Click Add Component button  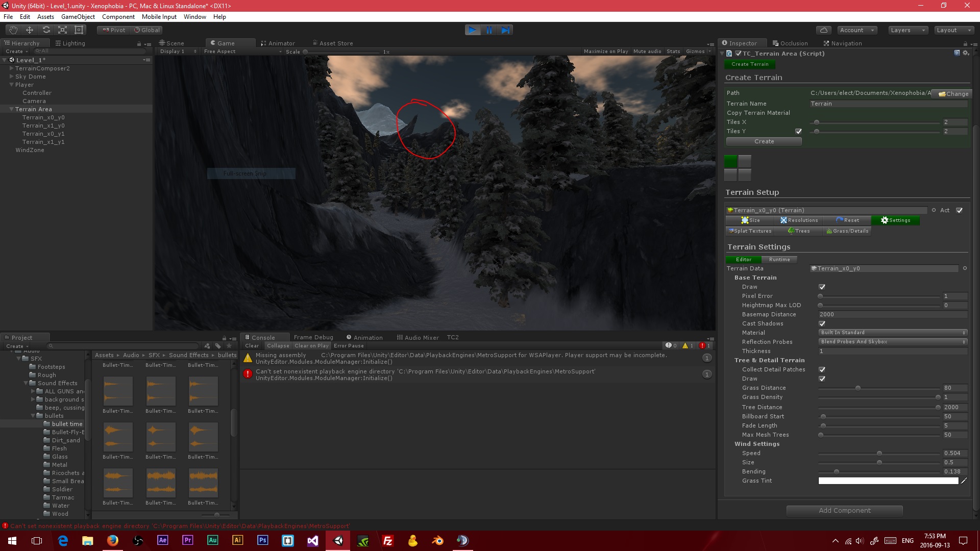click(x=844, y=511)
